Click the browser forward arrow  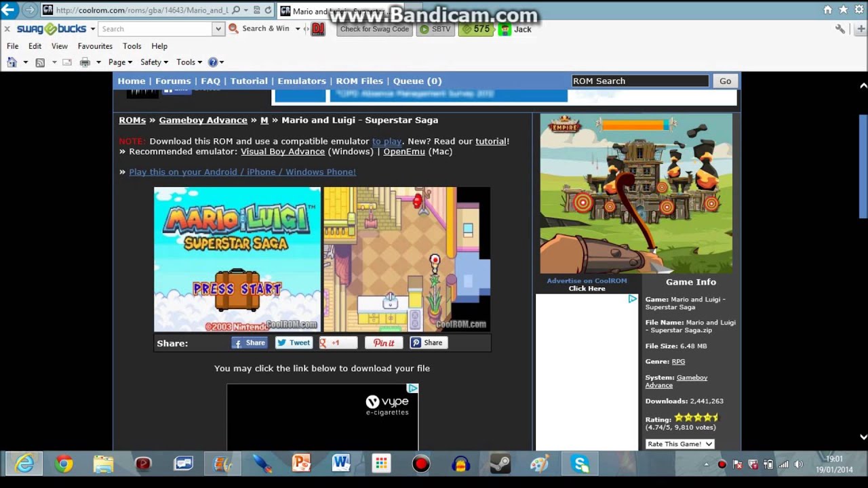tap(30, 10)
